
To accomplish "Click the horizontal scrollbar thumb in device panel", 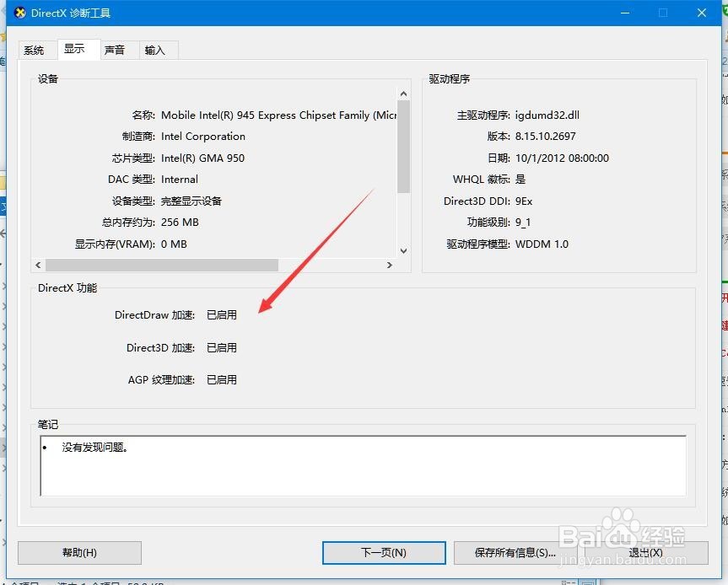I will tap(162, 265).
